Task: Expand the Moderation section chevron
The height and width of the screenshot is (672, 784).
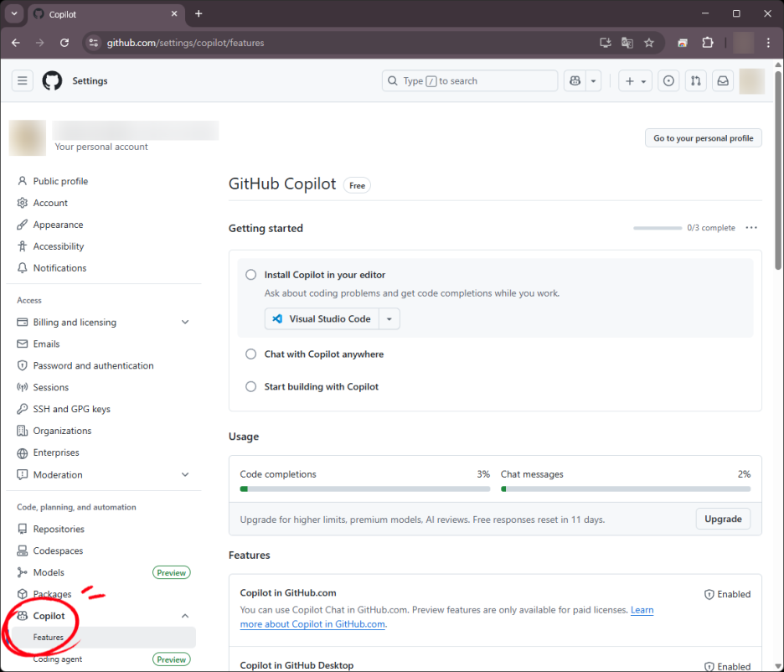Action: tap(185, 474)
